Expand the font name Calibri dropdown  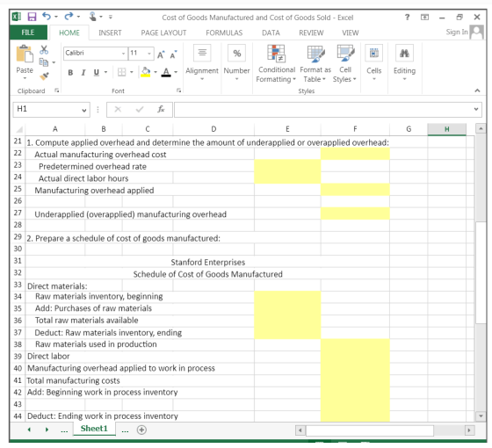123,54
